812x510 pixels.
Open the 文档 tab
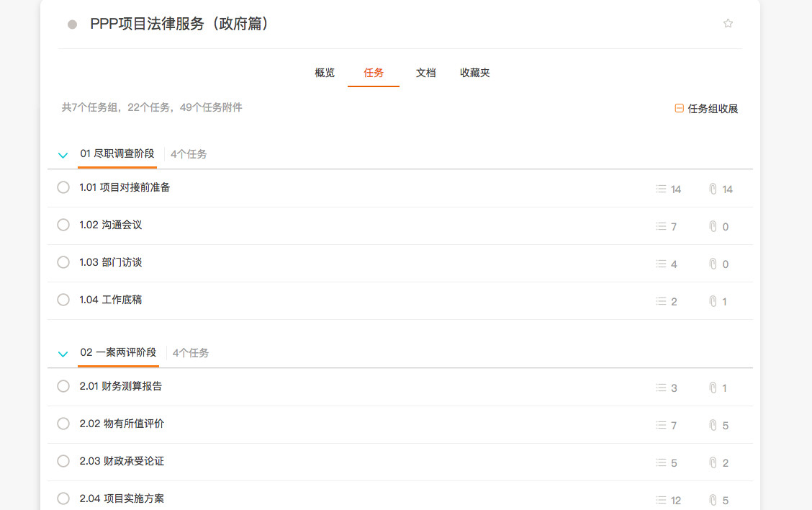point(425,73)
